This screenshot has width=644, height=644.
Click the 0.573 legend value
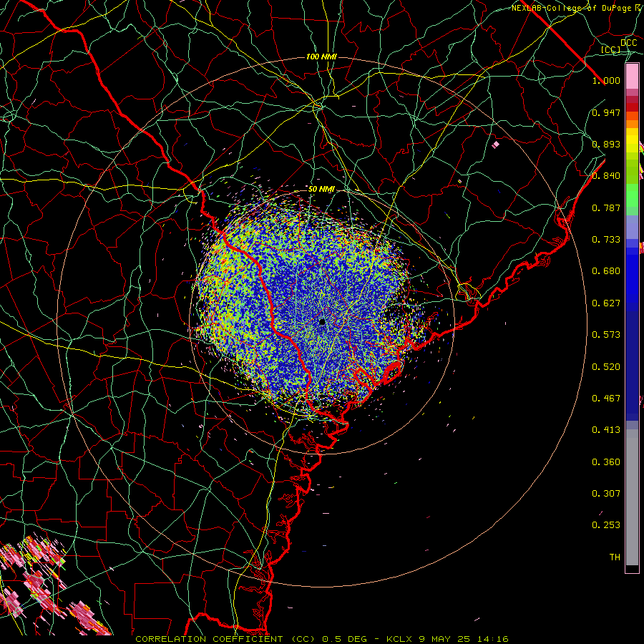(606, 335)
